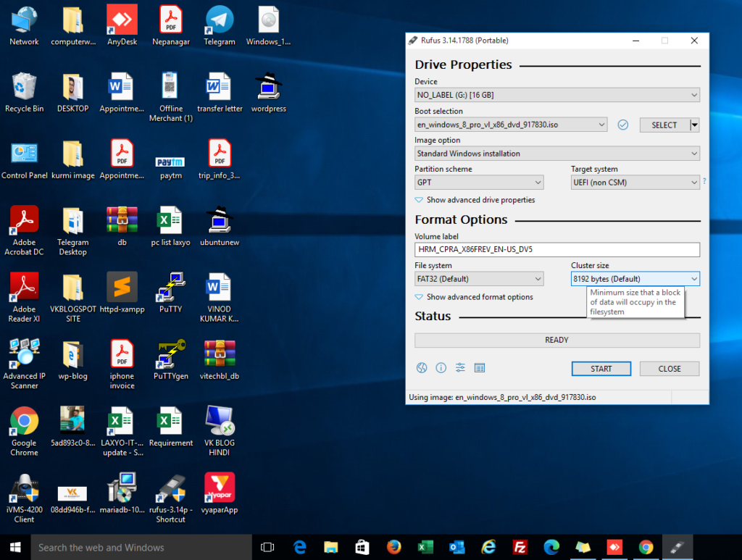Select the httpd-xampp Sublime file icon
The width and height of the screenshot is (742, 560).
pyautogui.click(x=122, y=292)
